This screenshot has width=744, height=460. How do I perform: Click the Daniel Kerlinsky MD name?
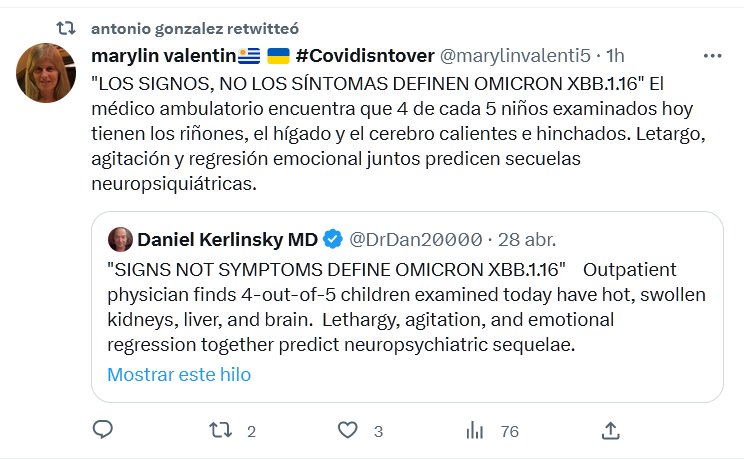point(227,239)
